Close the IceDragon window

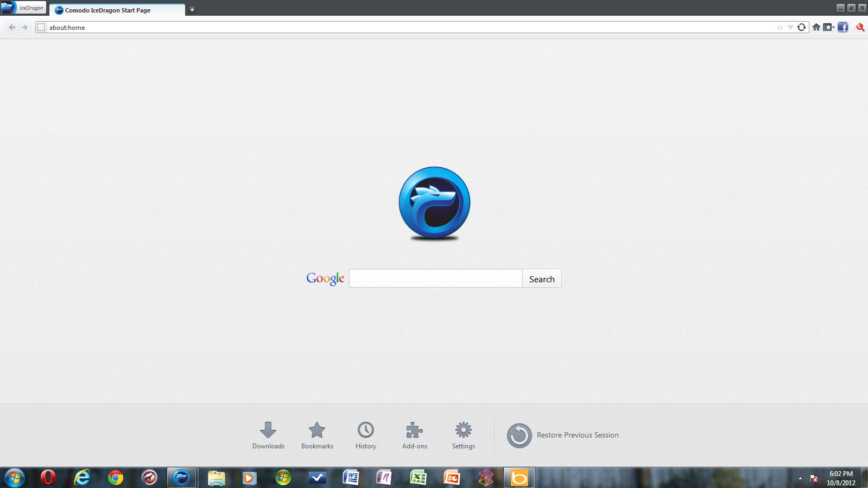(862, 8)
